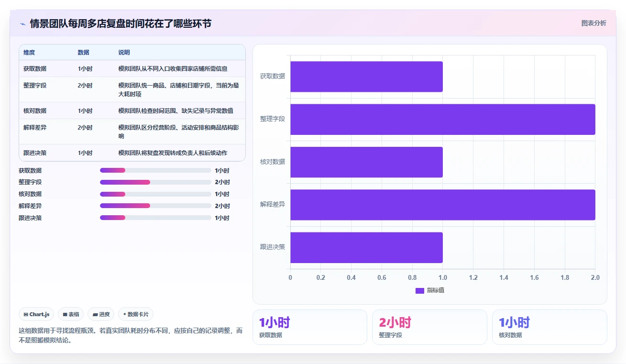This screenshot has width=626, height=364.
Task: Click the 2小时 value in 解释差异 table row
Action: (85, 128)
